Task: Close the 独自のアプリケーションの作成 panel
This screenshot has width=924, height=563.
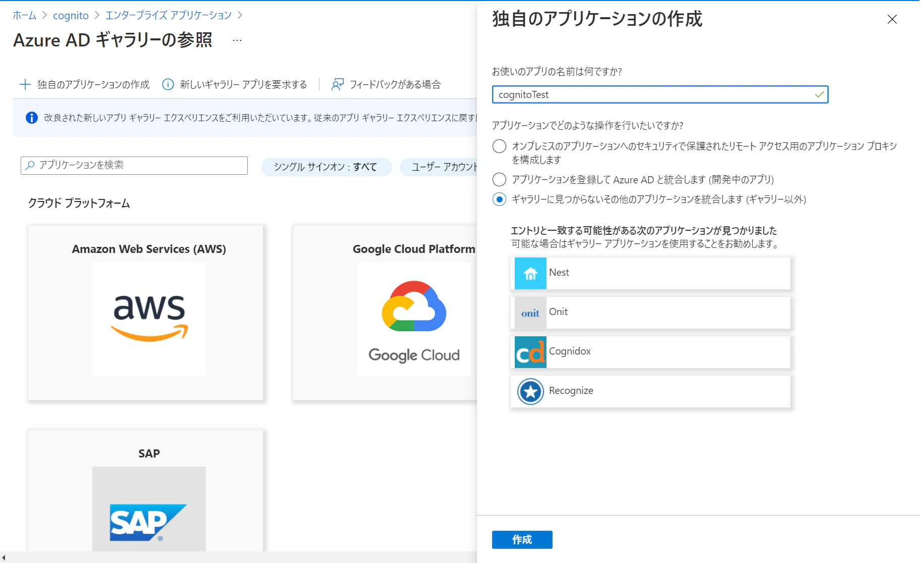Action: tap(892, 19)
